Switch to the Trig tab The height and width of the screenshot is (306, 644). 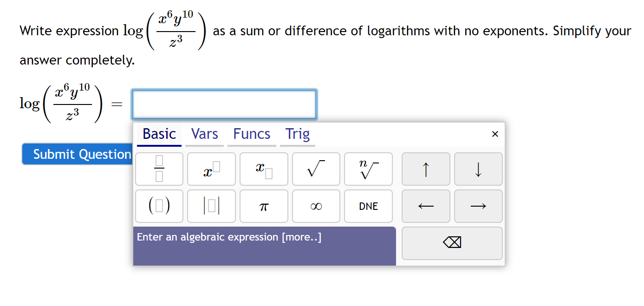297,134
